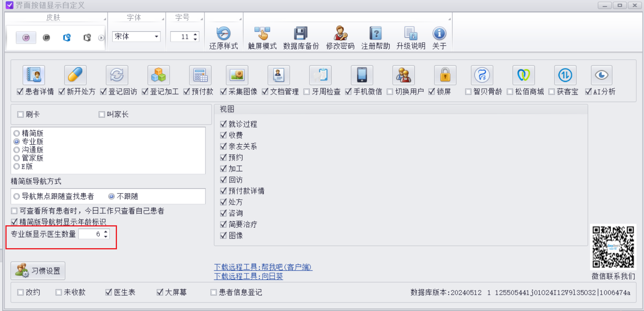Select the 沟通版 radio button
The height and width of the screenshot is (311, 644).
click(17, 150)
